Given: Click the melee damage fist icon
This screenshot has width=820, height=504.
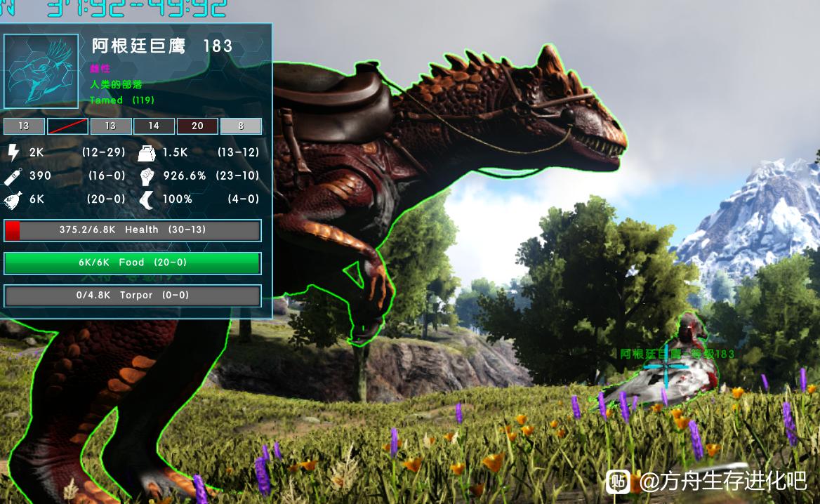Looking at the screenshot, I should point(147,176).
